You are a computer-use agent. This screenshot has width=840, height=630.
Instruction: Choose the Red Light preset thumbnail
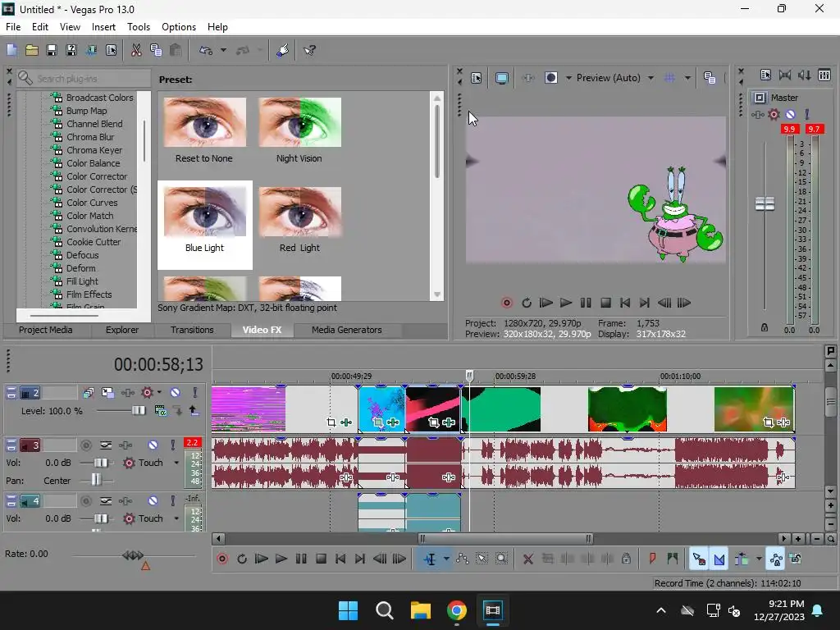299,212
